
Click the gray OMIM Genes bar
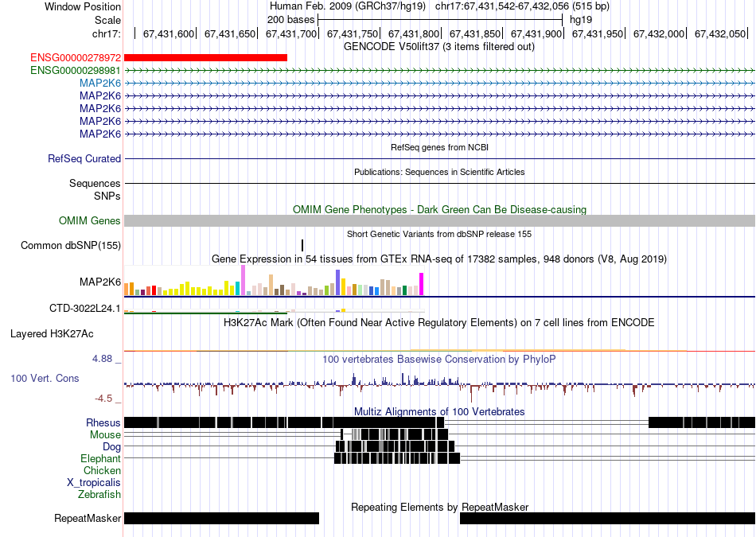point(439,221)
